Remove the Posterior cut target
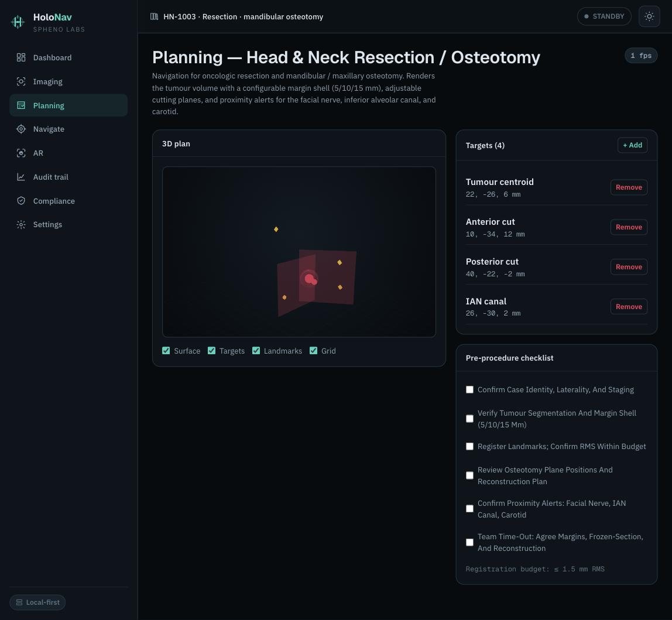This screenshot has width=672, height=620. coord(629,267)
